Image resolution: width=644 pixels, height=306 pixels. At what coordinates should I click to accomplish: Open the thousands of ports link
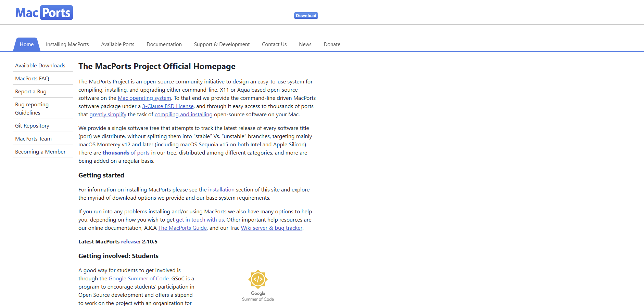(126, 153)
